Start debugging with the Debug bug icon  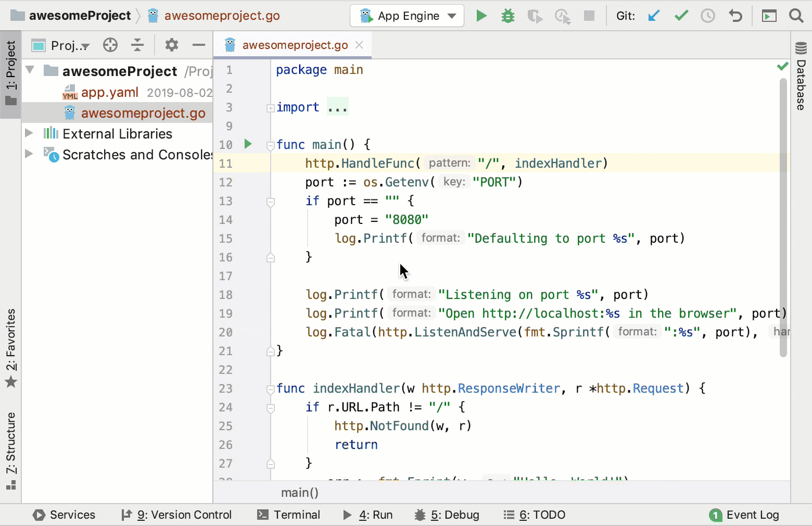(508, 16)
